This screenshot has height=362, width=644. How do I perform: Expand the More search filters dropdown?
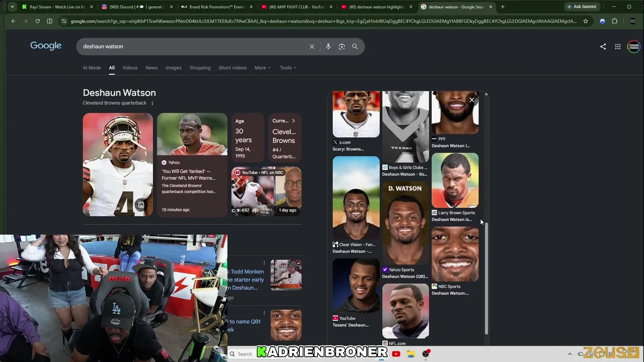tap(263, 68)
